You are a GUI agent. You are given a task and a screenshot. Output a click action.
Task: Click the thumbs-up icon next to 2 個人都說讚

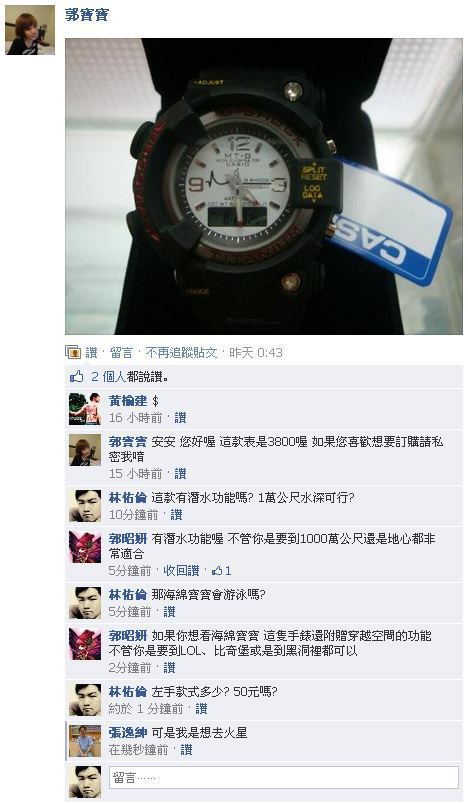76,377
